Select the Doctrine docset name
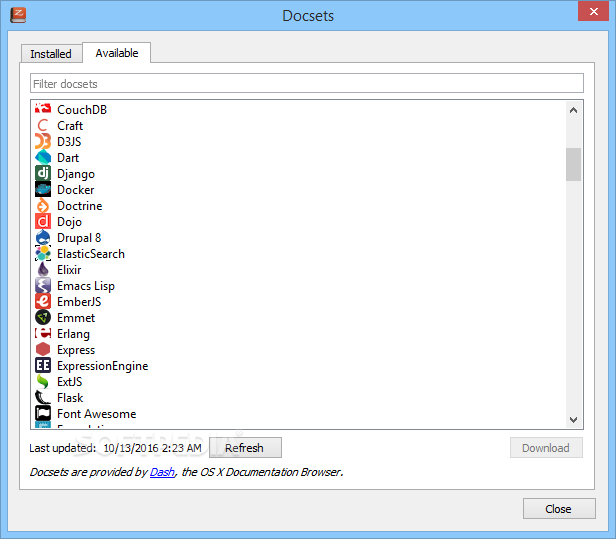This screenshot has width=616, height=539. pos(80,205)
